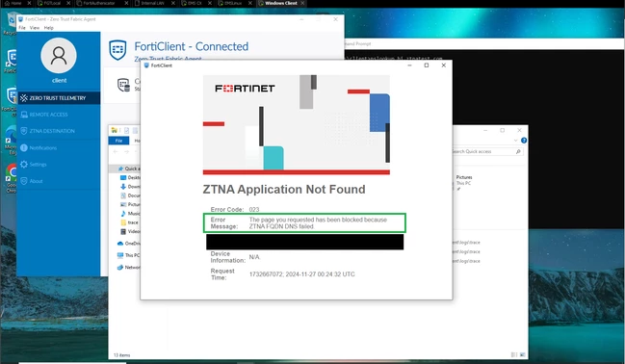Click the Settings gear icon in sidebar
Image resolution: width=625 pixels, height=364 pixels.
point(24,165)
